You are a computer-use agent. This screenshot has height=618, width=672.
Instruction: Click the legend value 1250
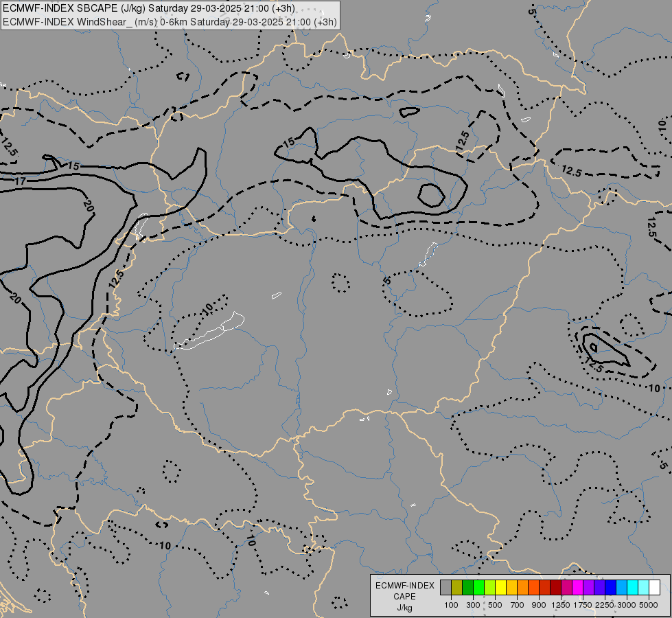(x=561, y=605)
